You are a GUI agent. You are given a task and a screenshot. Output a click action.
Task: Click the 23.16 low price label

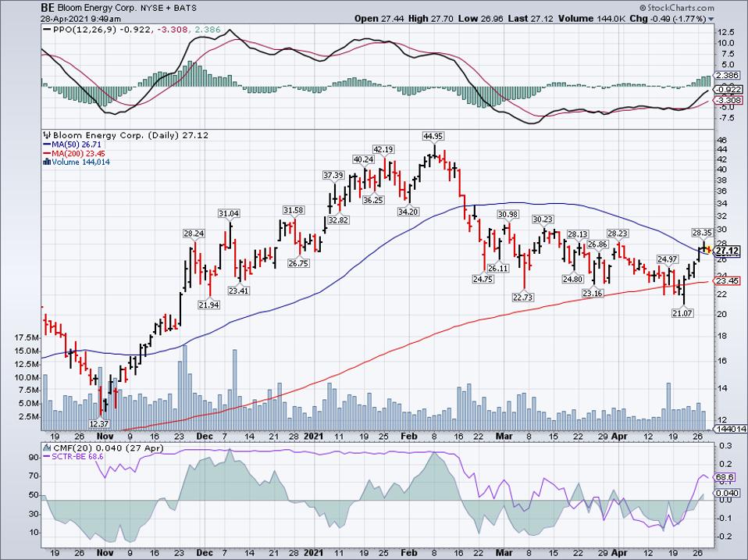point(593,294)
